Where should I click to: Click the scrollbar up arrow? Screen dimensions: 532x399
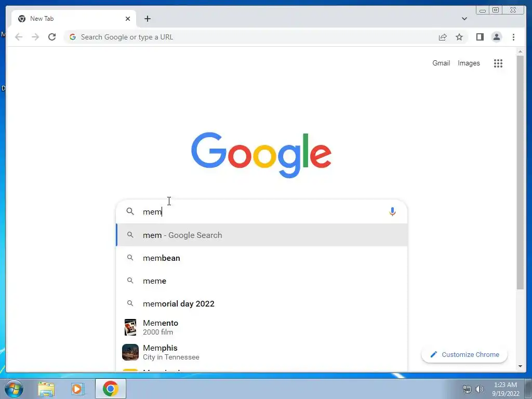click(520, 51)
